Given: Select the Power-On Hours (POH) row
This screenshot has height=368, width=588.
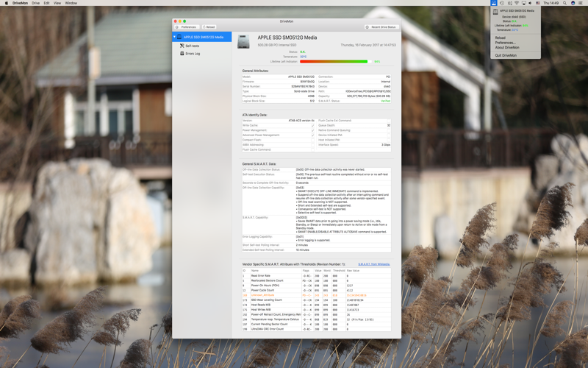Looking at the screenshot, I should coord(316,286).
